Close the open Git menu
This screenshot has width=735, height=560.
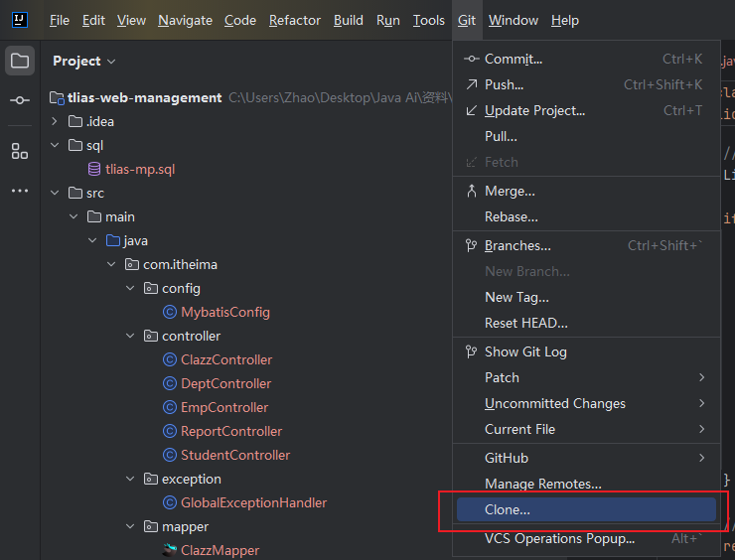pyautogui.click(x=467, y=20)
